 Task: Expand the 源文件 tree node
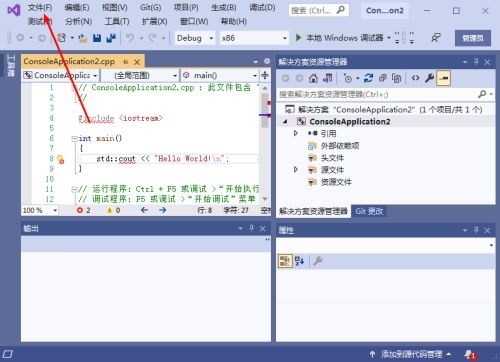pos(295,170)
